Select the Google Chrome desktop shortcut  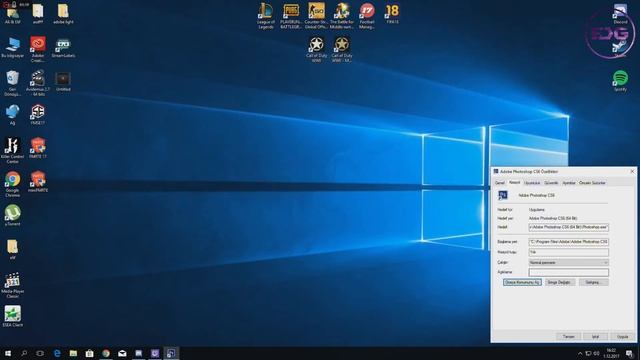pos(12,184)
